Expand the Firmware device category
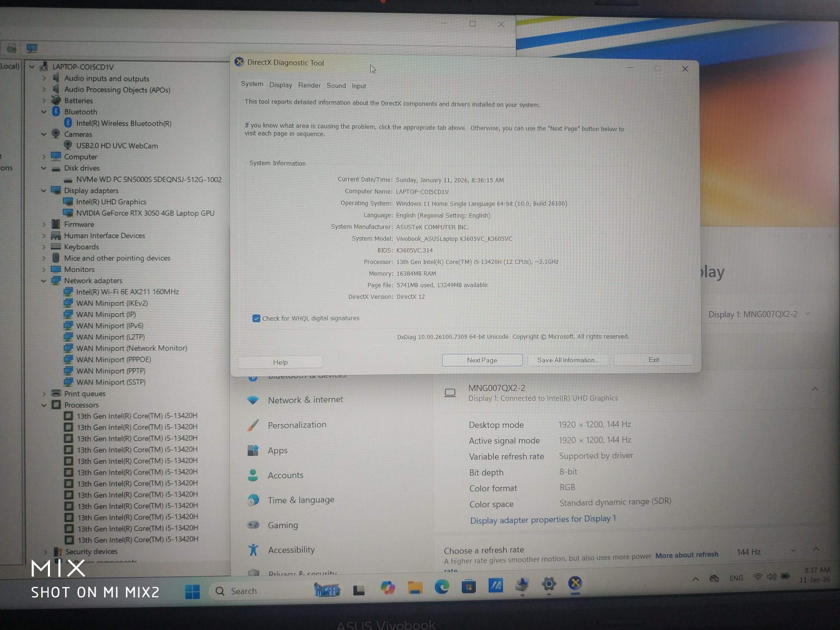Screen dimensions: 840x630 44,225
